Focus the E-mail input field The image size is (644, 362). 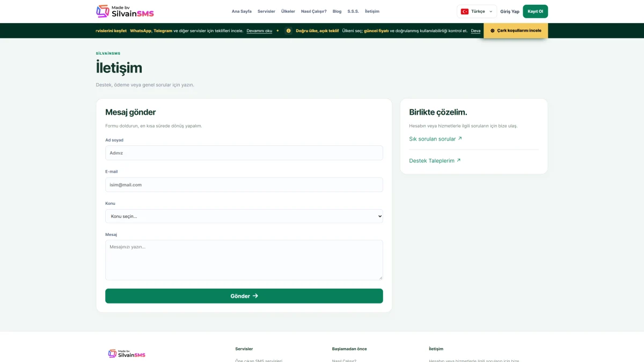pos(244,184)
